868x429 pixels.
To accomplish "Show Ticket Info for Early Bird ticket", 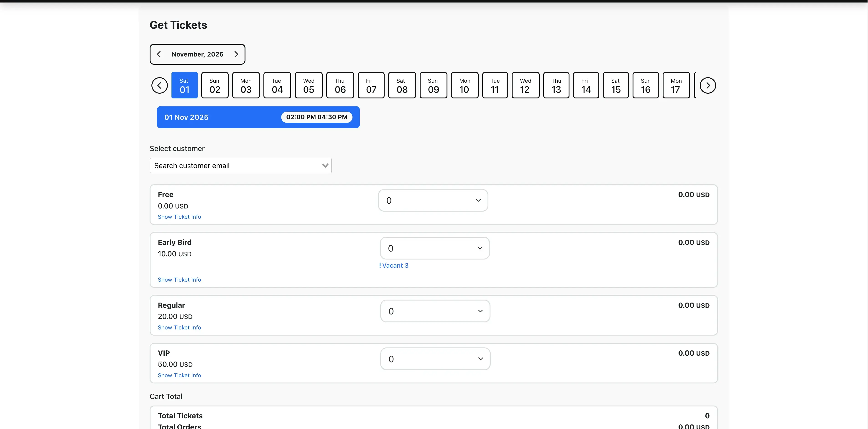I will pyautogui.click(x=179, y=280).
